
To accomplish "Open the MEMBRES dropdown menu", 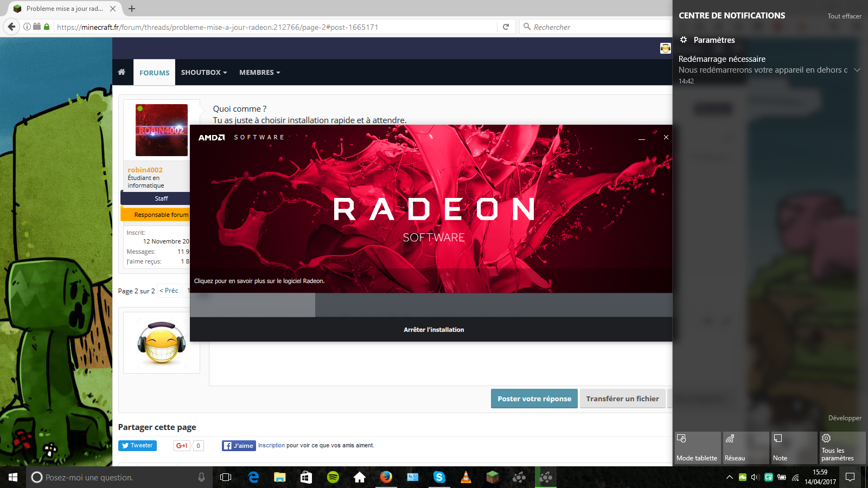I will pos(260,72).
